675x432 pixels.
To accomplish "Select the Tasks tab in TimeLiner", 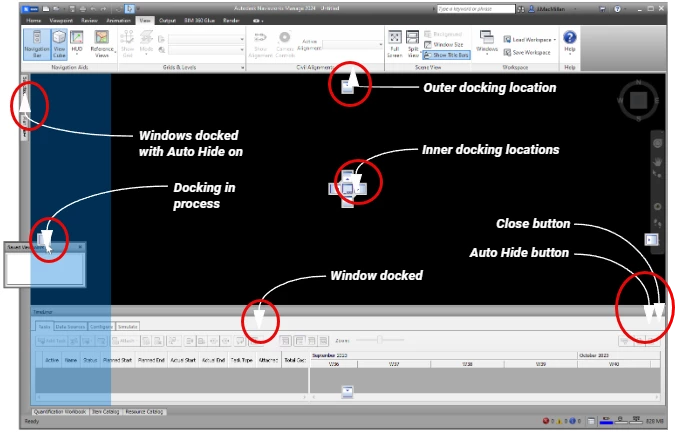I will point(44,327).
